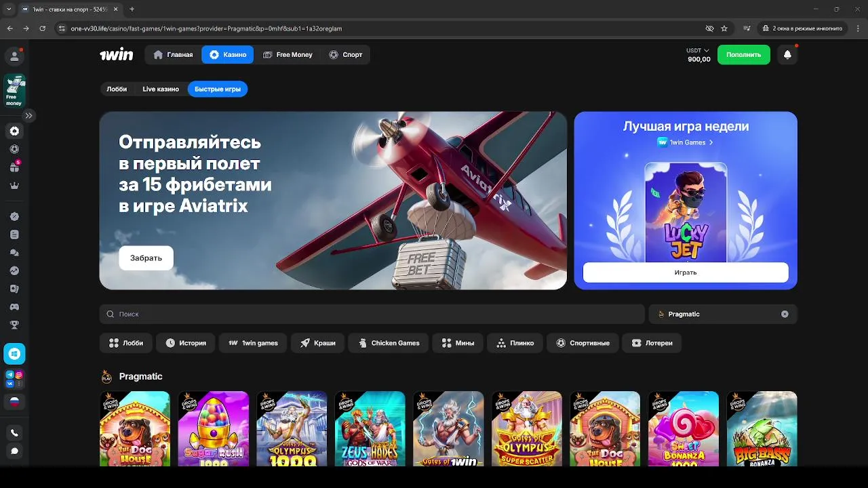Open the Sweet Bonanza 1000 game

(684, 428)
